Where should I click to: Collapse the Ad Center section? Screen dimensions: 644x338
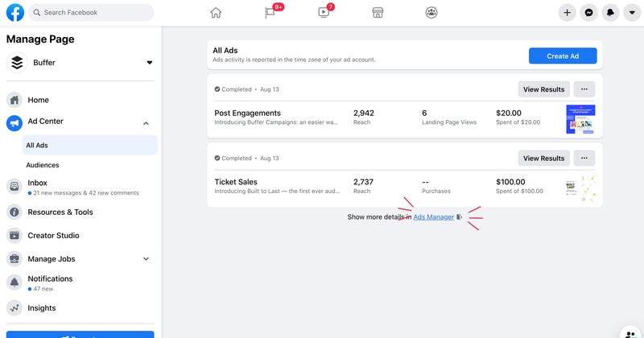[x=146, y=123]
